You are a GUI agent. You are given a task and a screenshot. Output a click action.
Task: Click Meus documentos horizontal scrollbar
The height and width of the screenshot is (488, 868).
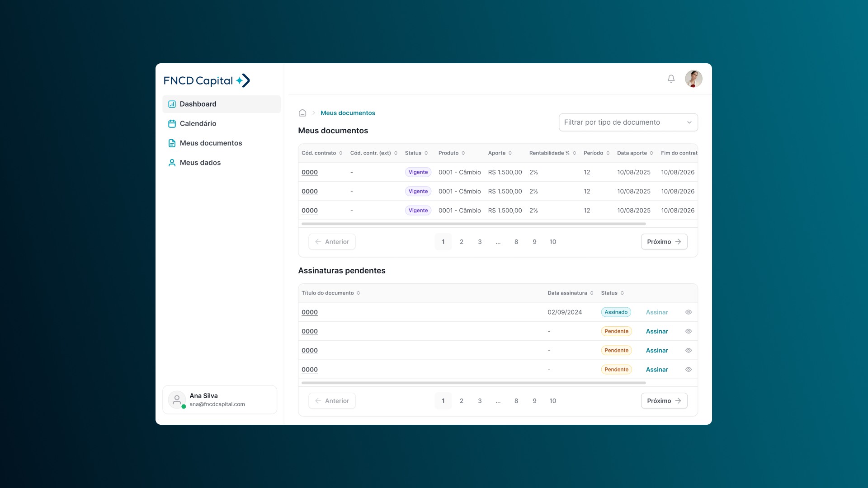[x=473, y=224]
